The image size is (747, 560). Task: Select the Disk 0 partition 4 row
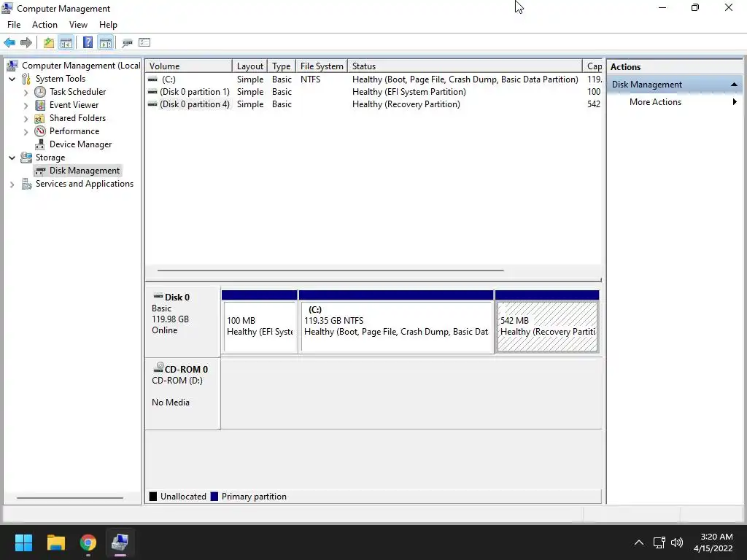point(373,104)
